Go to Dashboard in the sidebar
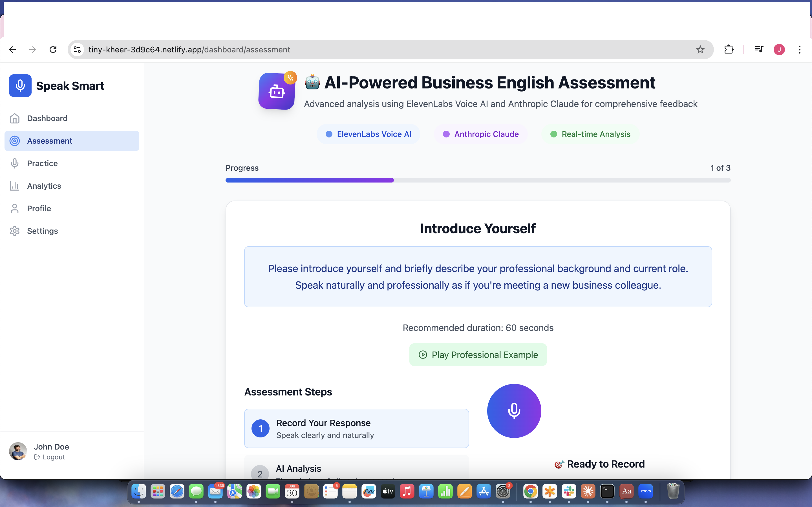812x507 pixels. pyautogui.click(x=47, y=118)
